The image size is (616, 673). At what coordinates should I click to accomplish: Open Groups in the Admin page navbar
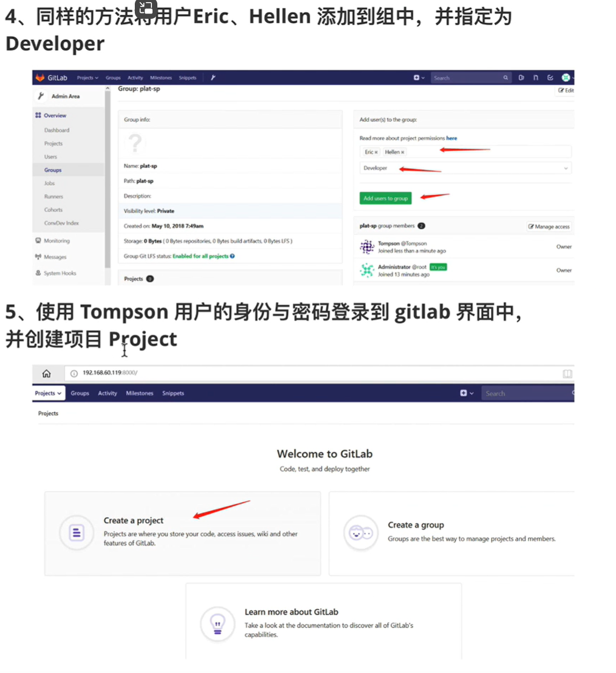point(113,78)
